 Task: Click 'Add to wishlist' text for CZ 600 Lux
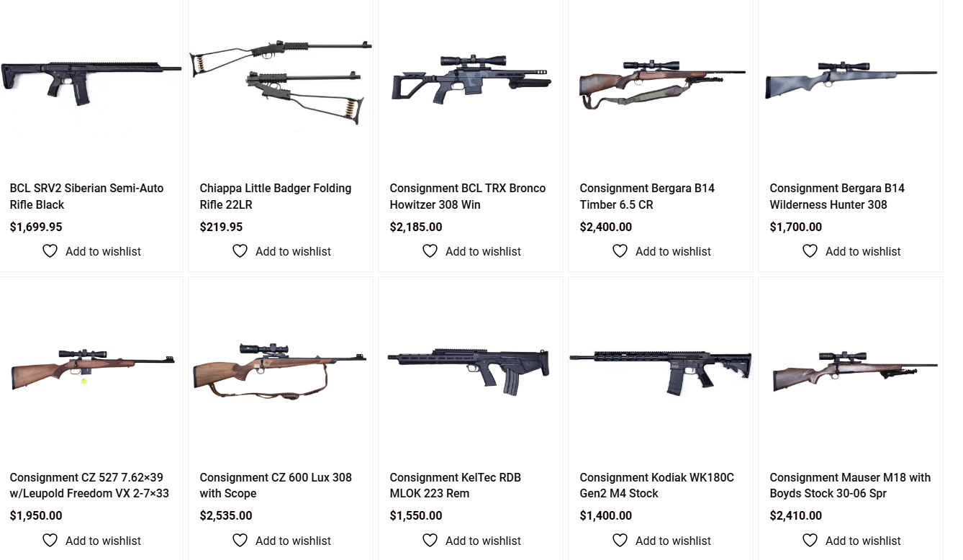point(293,541)
